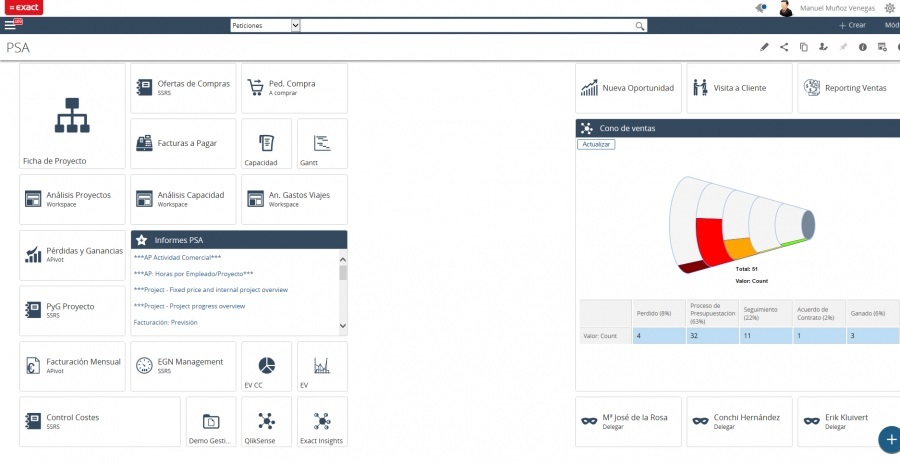Click the info icon in toolbar
This screenshot has width=900, height=462.
pyautogui.click(x=863, y=47)
